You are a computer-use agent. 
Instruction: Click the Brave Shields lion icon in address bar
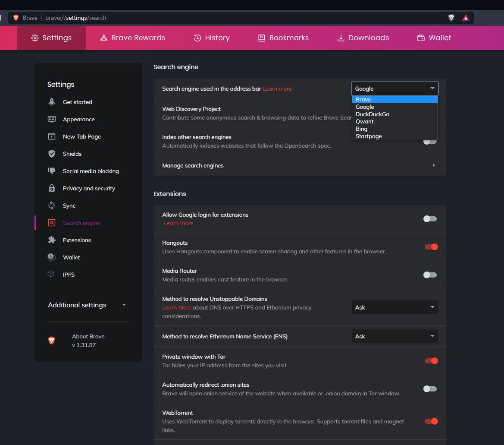(x=451, y=18)
